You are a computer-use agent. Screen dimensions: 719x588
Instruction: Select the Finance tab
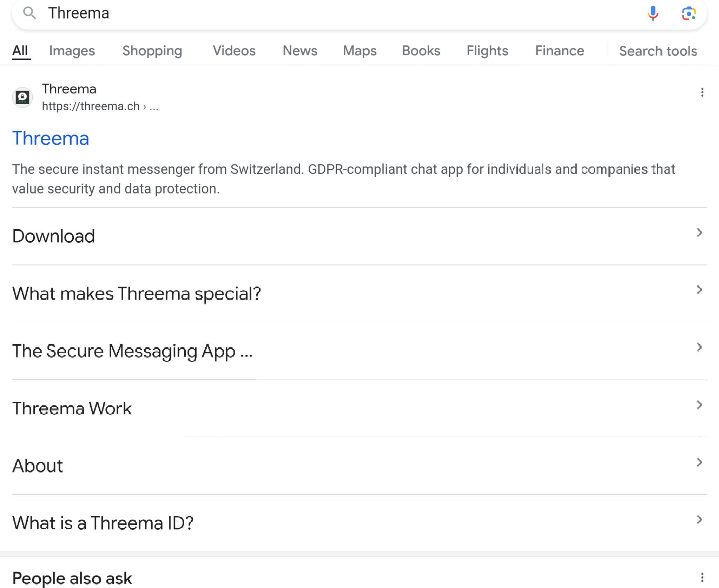click(x=559, y=51)
